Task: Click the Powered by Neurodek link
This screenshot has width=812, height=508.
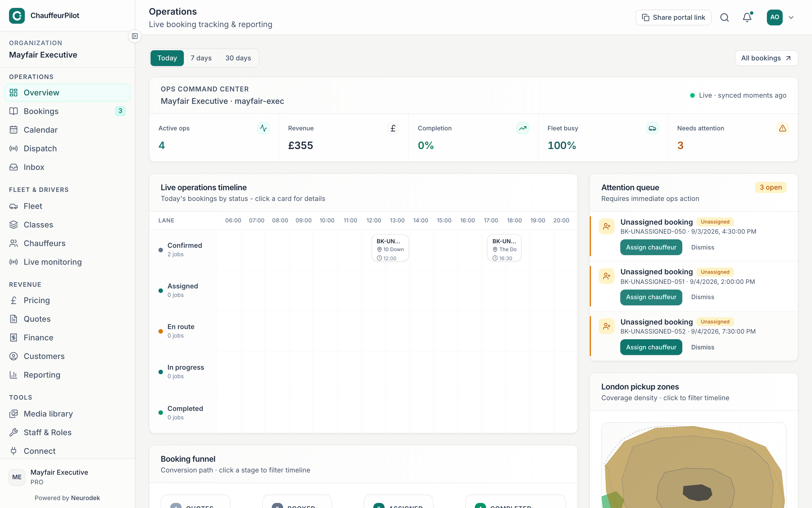Action: click(x=67, y=498)
